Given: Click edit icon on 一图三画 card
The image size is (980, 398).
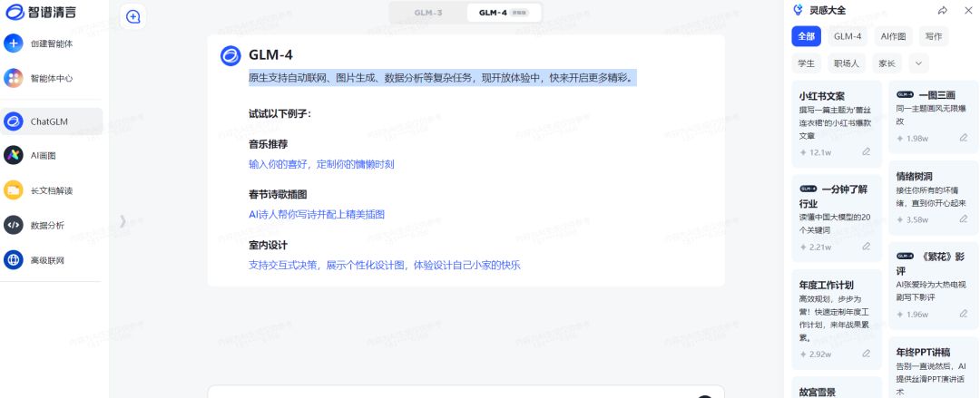Looking at the screenshot, I should tap(964, 138).
